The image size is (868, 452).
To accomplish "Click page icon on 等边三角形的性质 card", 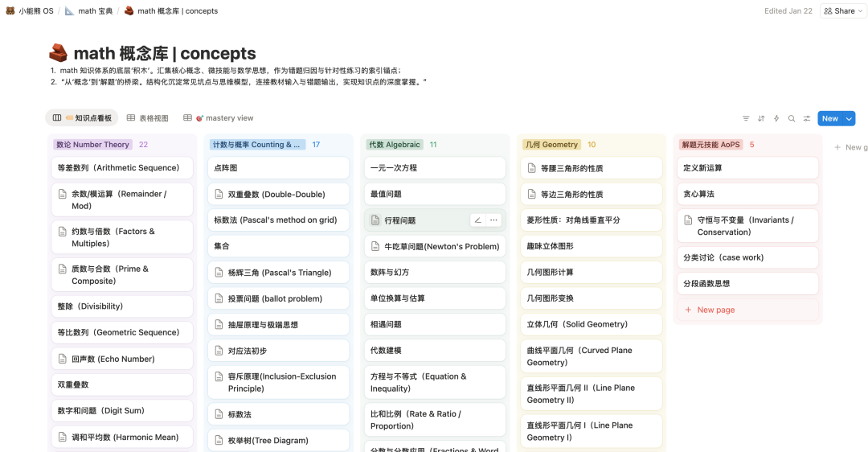I will coord(531,194).
